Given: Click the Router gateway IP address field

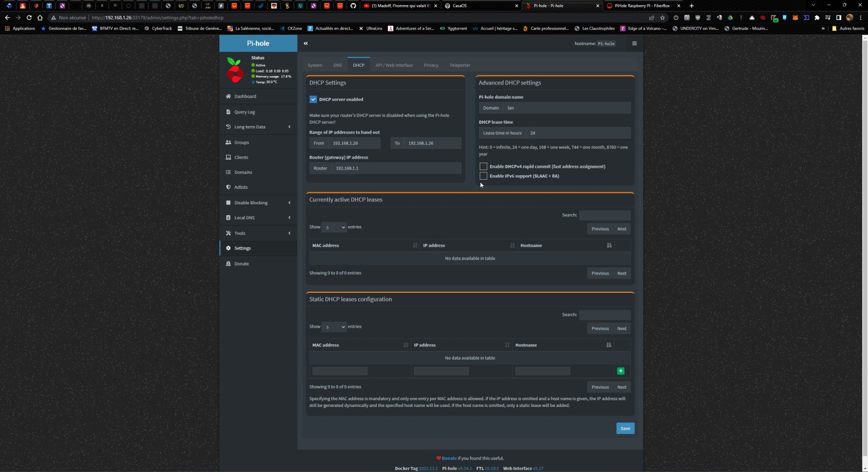Looking at the screenshot, I should point(396,168).
